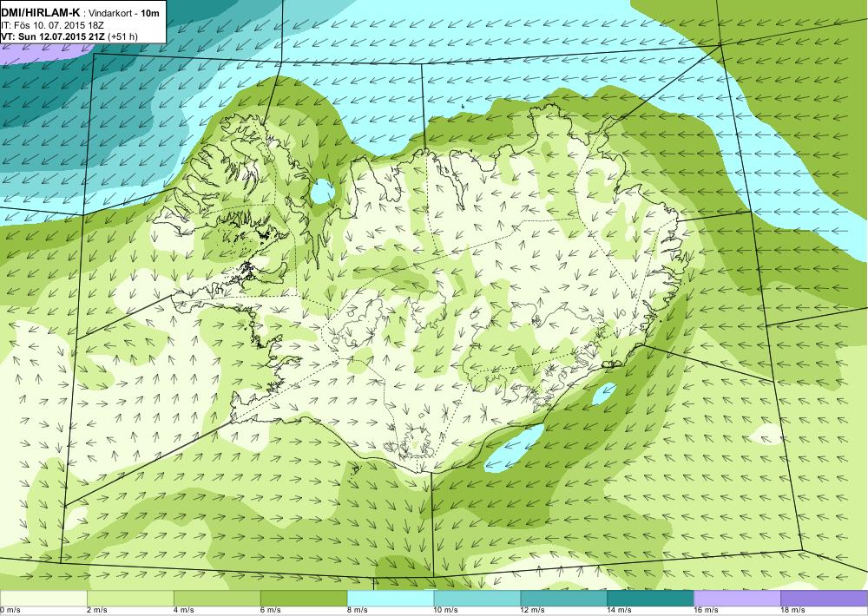Click the 12 m/s legend color swatch
Viewport: 868px width, 616px height.
(x=564, y=598)
